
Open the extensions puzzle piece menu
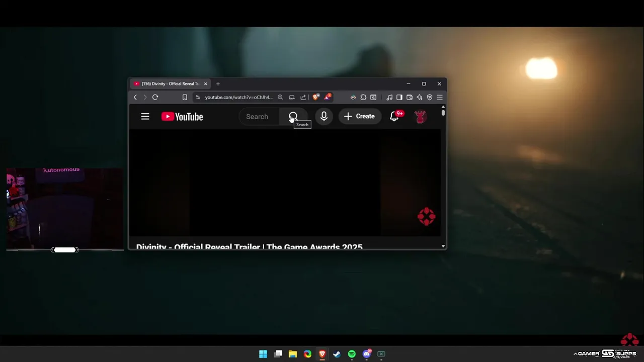(363, 97)
